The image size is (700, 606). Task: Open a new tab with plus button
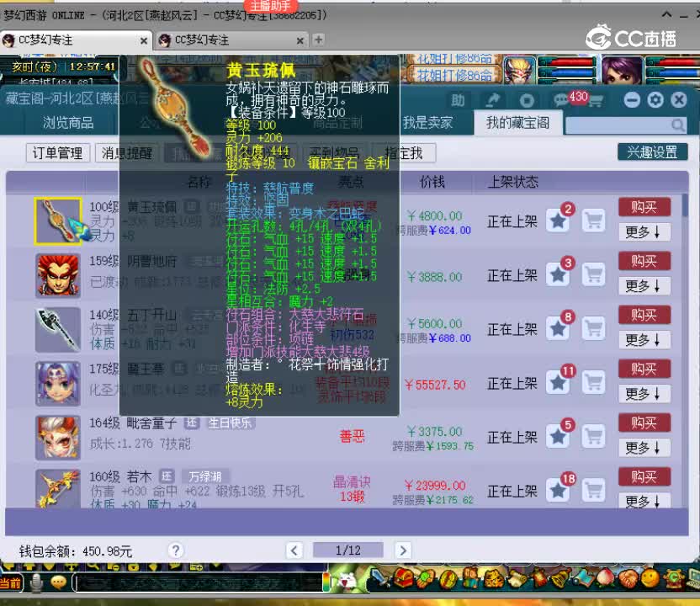(x=318, y=40)
